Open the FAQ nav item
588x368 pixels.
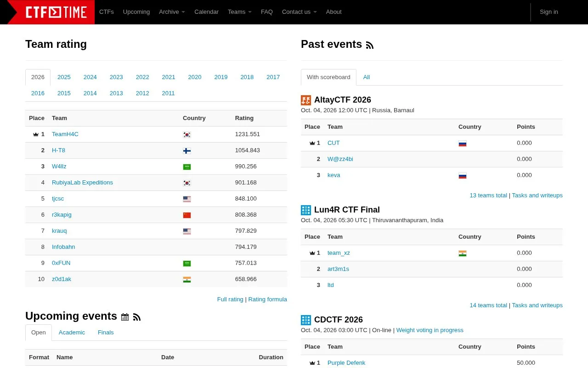pos(267,12)
